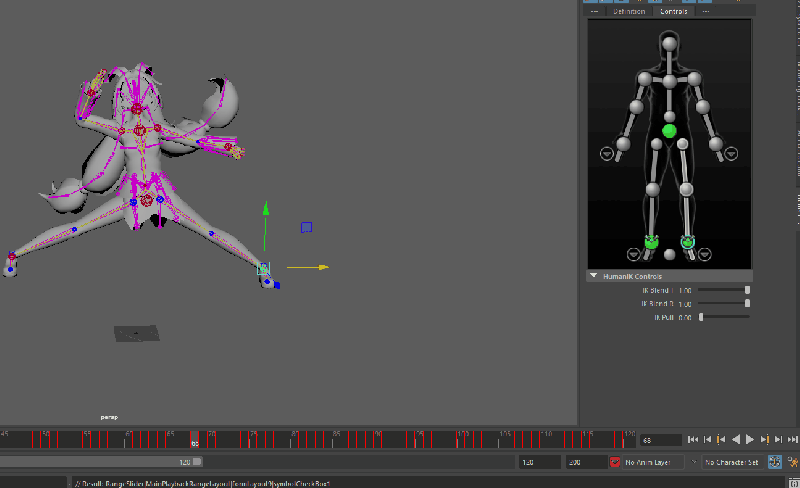Click the blue plane move handle

(x=306, y=227)
